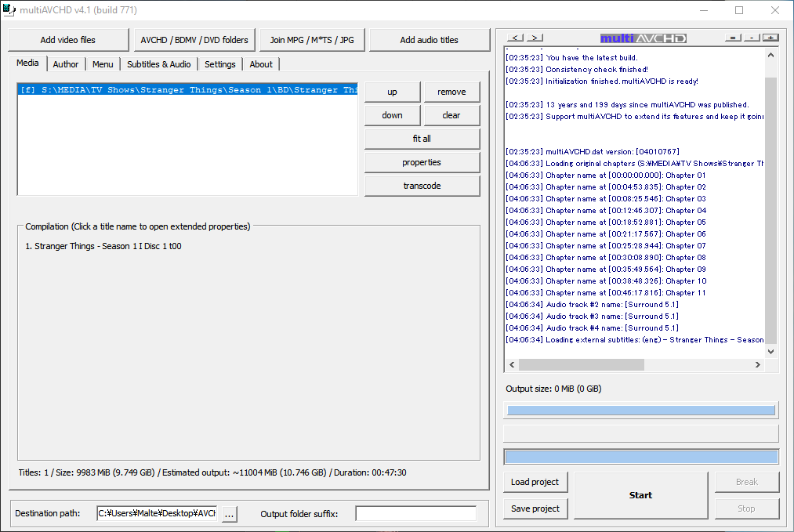Click log line 'Audio track #4 name'
Image resolution: width=794 pixels, height=532 pixels.
click(592, 328)
